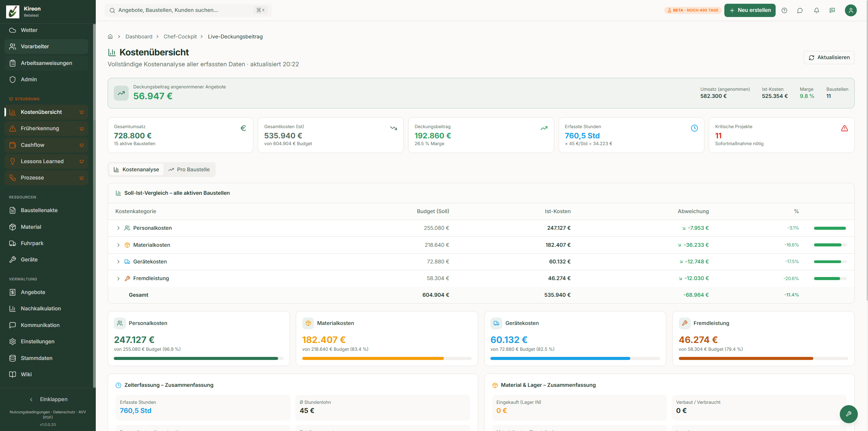The image size is (868, 431).
Task: Open Arbeitsanweisungen in the sidebar
Action: point(47,63)
